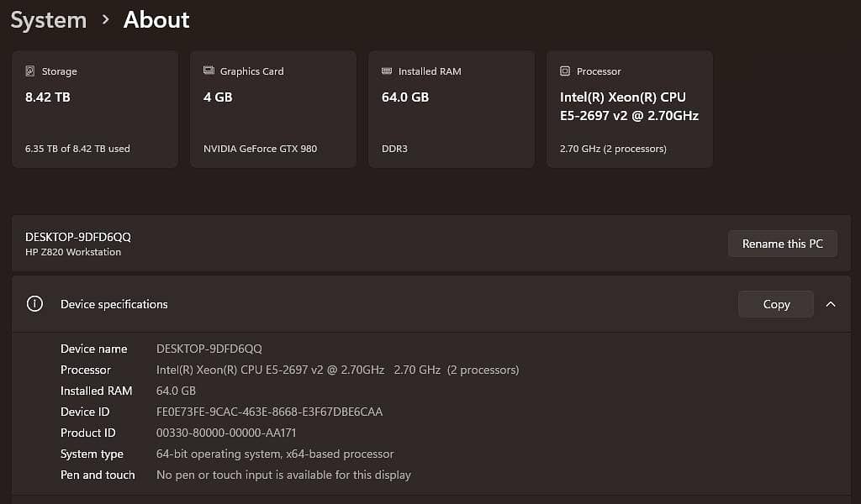This screenshot has height=504, width=861.
Task: Copy the device specifications
Action: pos(776,304)
